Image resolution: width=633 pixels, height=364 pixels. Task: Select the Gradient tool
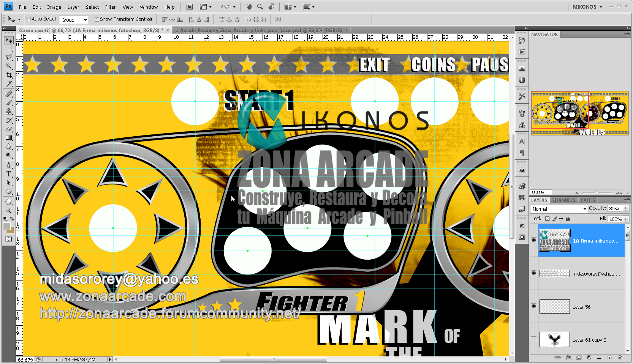9,137
